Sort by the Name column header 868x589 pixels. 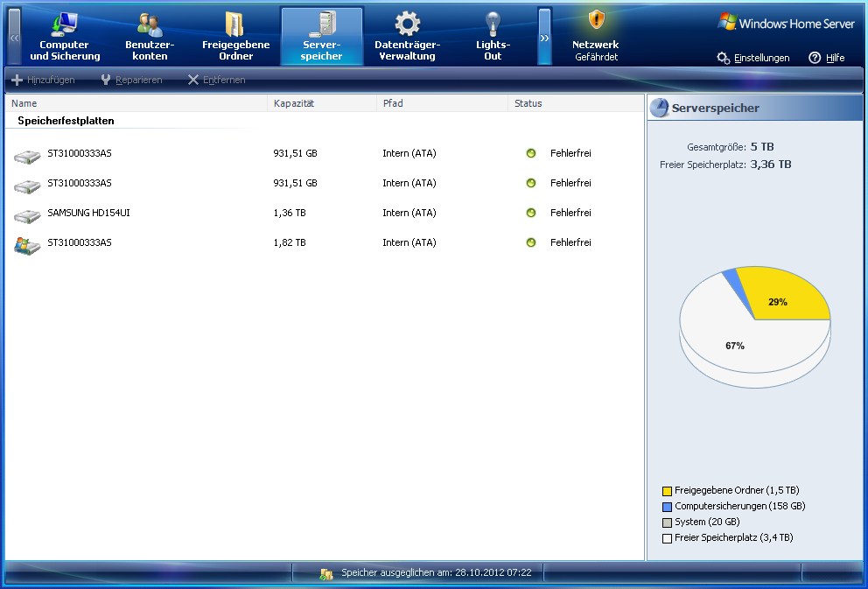[x=136, y=103]
